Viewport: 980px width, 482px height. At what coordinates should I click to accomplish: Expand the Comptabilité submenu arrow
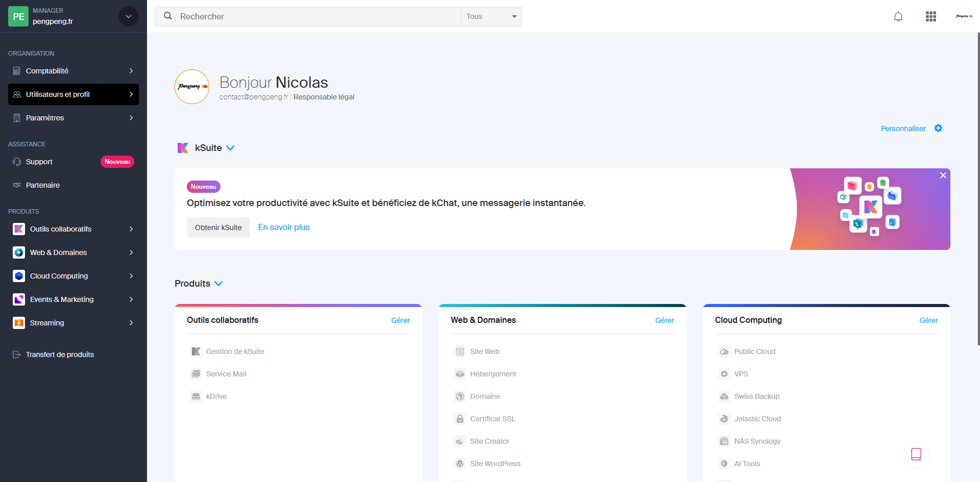131,71
